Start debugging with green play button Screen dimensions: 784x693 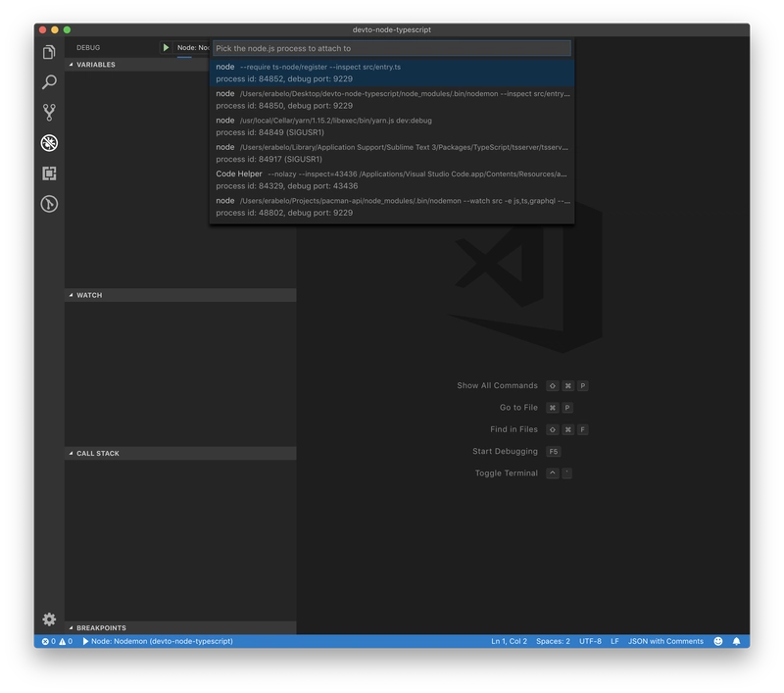(x=166, y=47)
